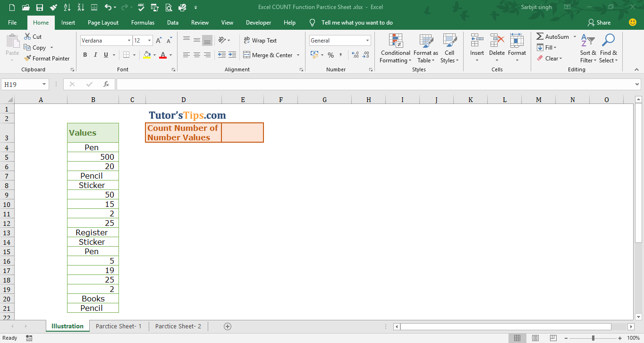
Task: Add a new sheet with the plus icon
Action: [228, 326]
